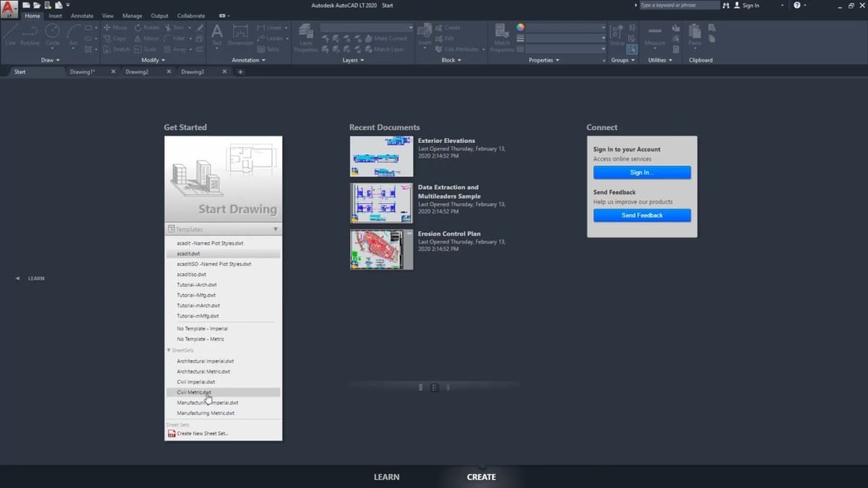Viewport: 868px width, 488px height.
Task: Choose the Fillet tool
Action: pos(174,38)
